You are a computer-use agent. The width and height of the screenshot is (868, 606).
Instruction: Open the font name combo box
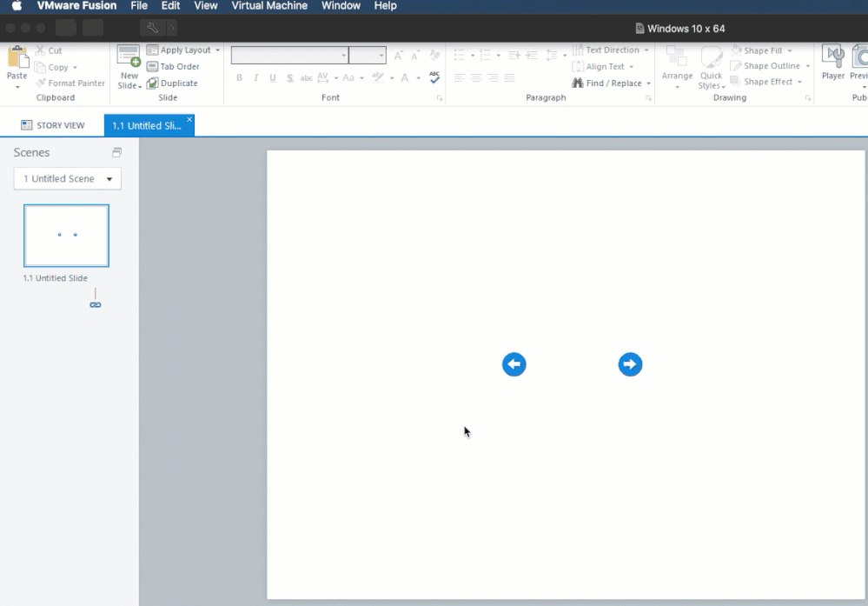click(x=289, y=56)
